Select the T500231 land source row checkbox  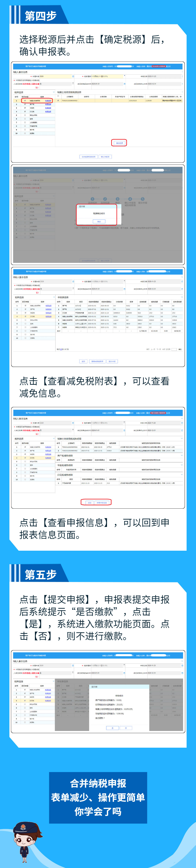coord(58,100)
